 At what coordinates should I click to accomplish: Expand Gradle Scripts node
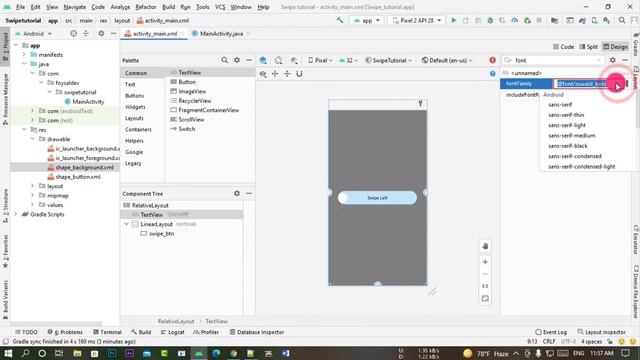click(x=16, y=214)
